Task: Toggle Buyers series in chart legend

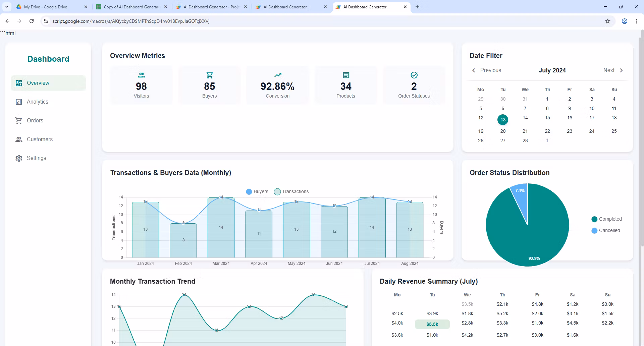Action: click(x=257, y=192)
